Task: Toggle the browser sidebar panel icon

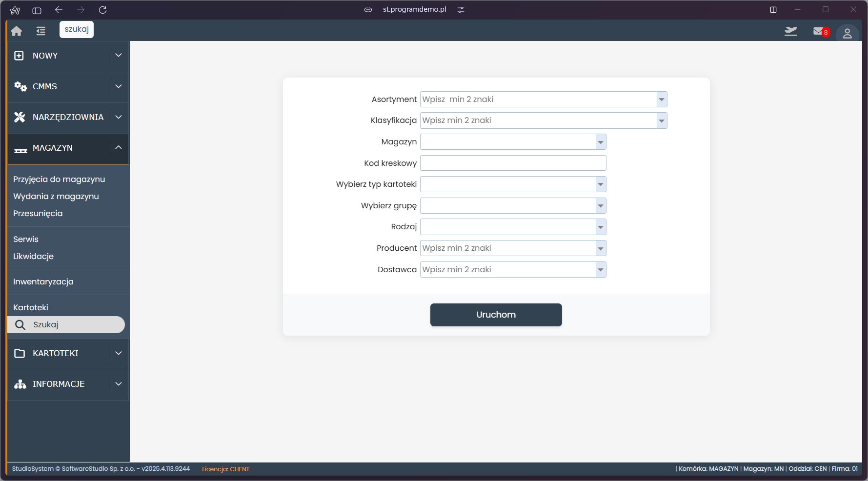Action: pyautogui.click(x=37, y=10)
